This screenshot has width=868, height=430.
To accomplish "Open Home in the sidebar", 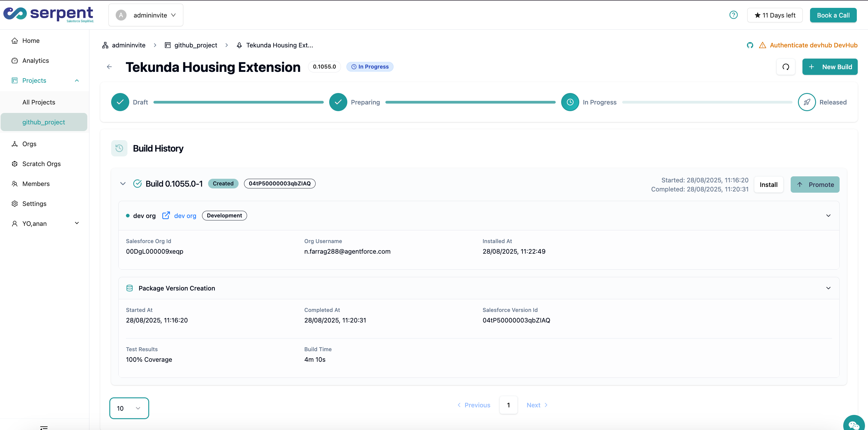I will [x=44, y=40].
